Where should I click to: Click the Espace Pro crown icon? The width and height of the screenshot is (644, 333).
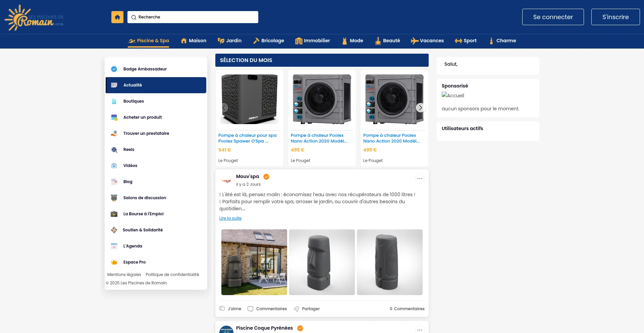pos(114,262)
